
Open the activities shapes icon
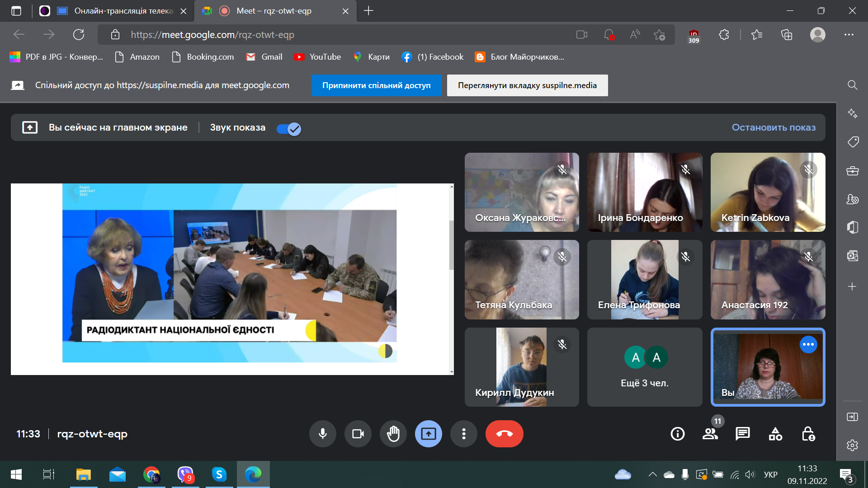tap(775, 434)
